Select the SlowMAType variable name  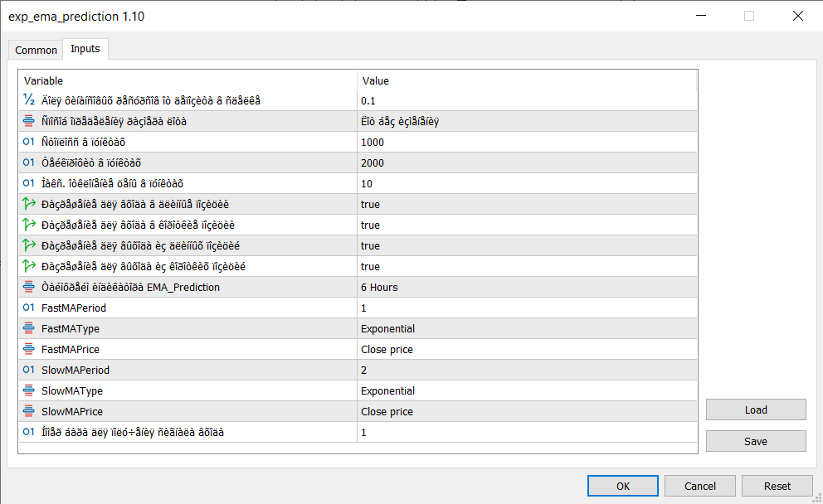click(72, 390)
